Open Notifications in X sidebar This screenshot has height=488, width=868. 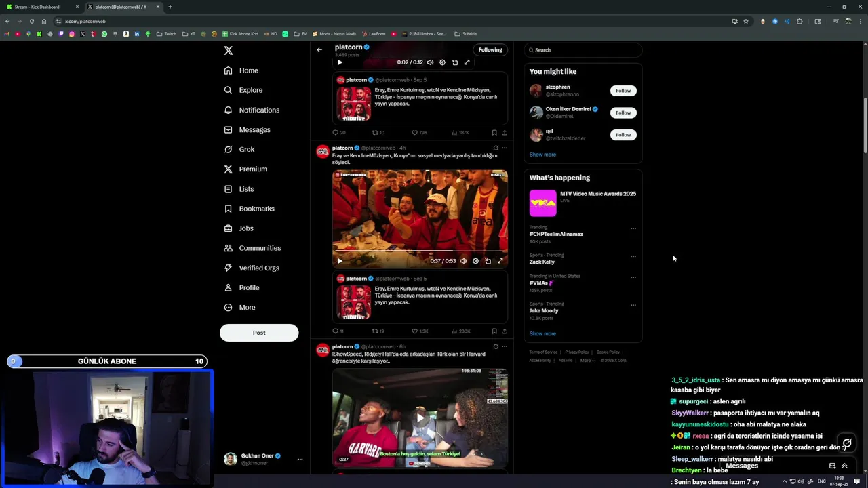pyautogui.click(x=252, y=110)
